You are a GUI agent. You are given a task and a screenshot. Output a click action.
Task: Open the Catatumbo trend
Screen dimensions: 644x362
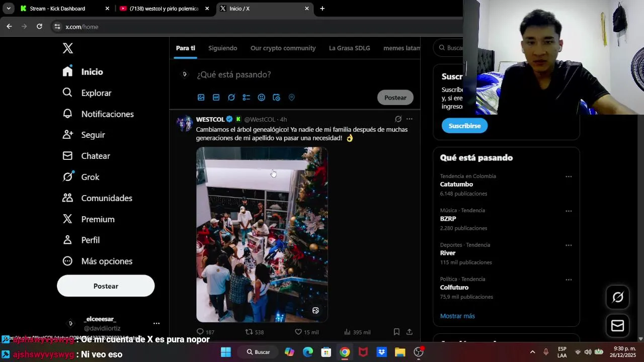tap(456, 185)
